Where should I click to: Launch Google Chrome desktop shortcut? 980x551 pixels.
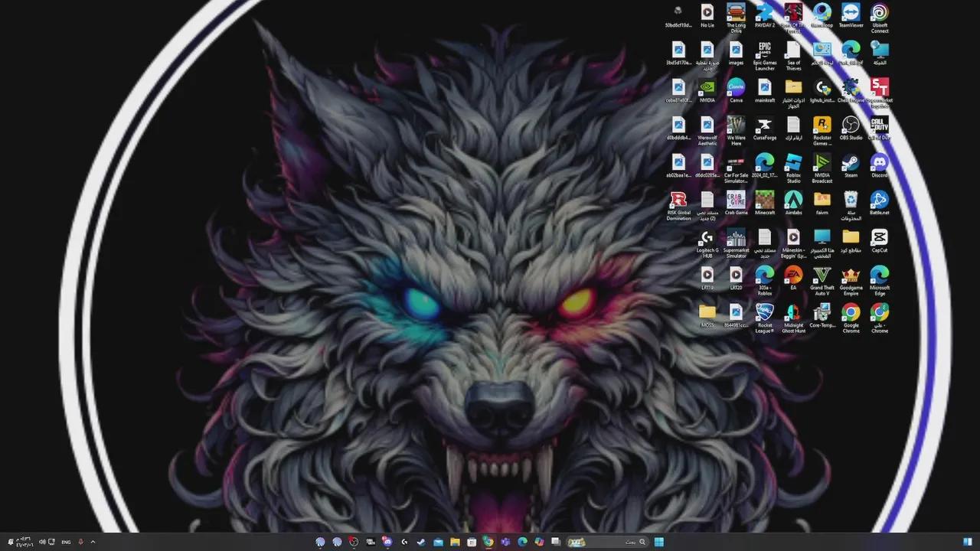(x=851, y=318)
